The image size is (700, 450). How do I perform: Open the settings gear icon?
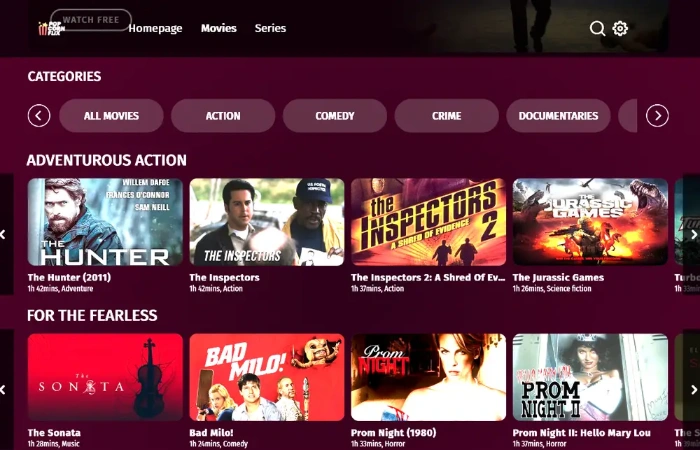620,29
